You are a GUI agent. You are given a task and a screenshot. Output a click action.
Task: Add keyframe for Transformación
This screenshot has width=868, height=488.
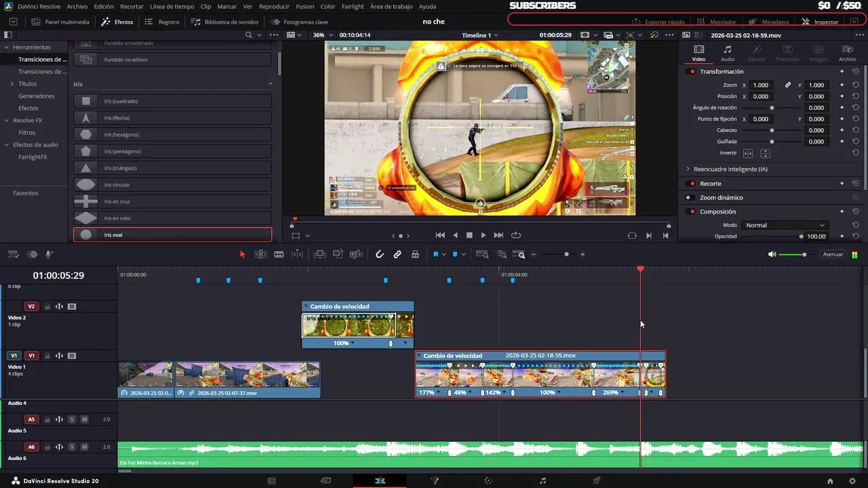tap(842, 71)
